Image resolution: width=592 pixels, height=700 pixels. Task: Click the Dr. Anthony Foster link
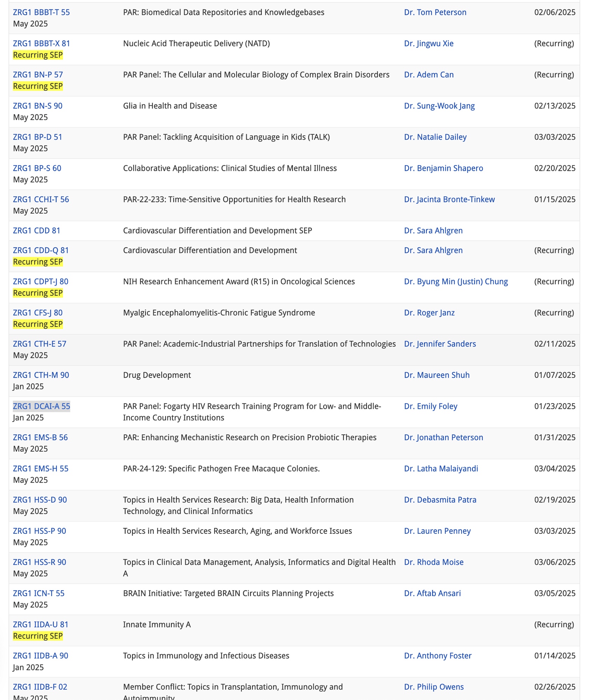click(x=438, y=656)
